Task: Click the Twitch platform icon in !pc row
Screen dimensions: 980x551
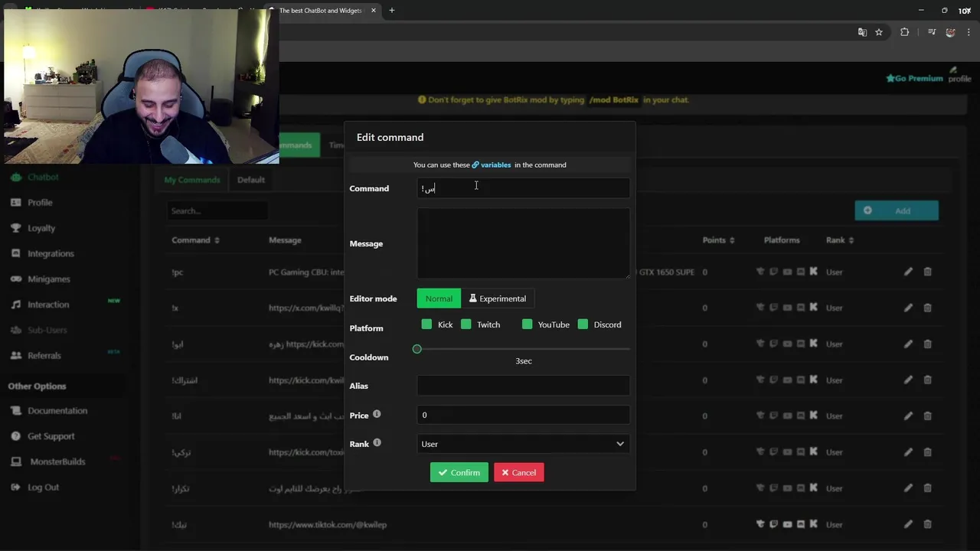Action: (x=773, y=272)
